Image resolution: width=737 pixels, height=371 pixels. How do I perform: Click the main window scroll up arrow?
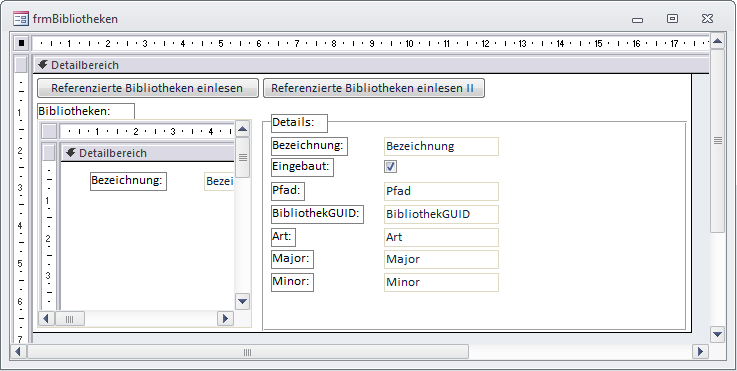[717, 41]
